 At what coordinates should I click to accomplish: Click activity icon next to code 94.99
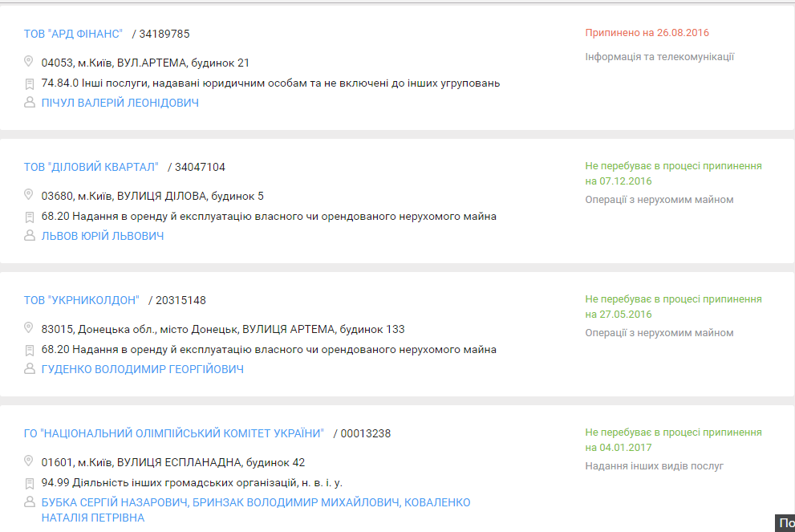coord(30,483)
